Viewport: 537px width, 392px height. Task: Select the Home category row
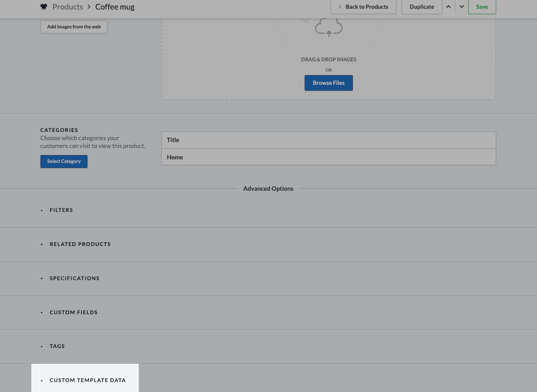(329, 157)
